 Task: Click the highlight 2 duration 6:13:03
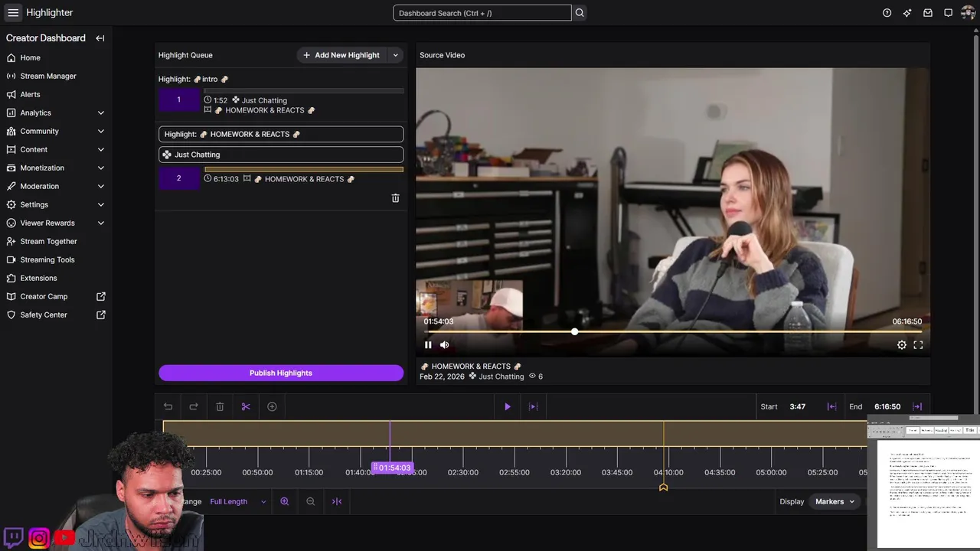[226, 179]
